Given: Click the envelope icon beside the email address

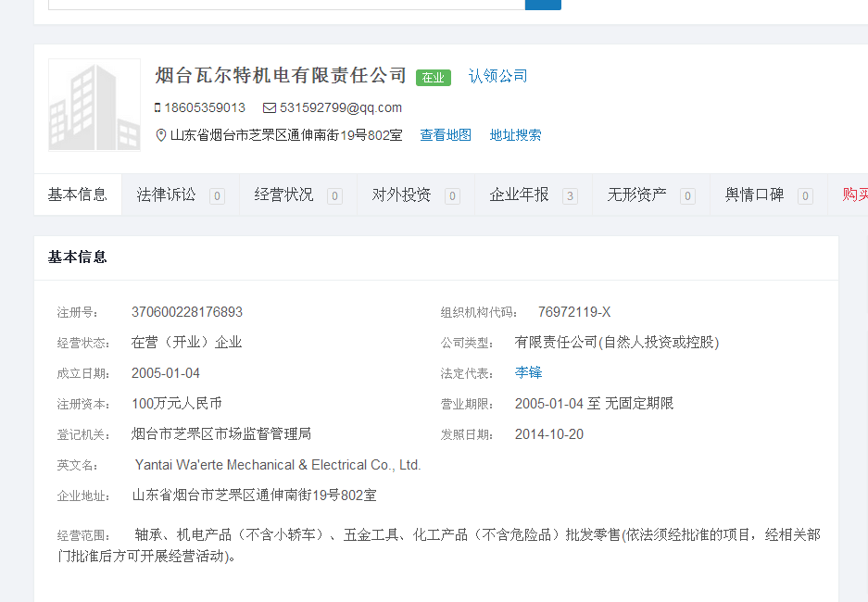Looking at the screenshot, I should 269,107.
